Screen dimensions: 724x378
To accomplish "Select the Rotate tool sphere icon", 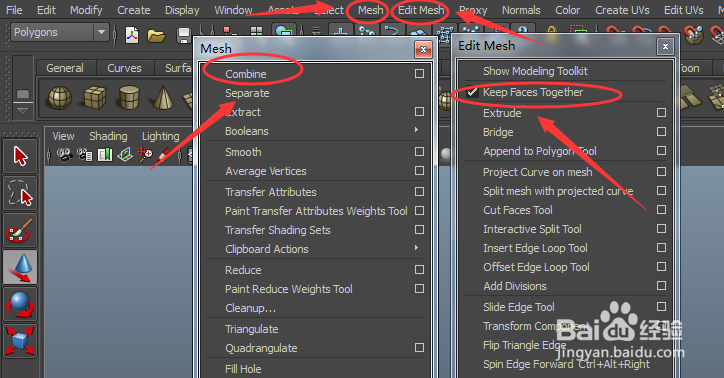I will 20,304.
